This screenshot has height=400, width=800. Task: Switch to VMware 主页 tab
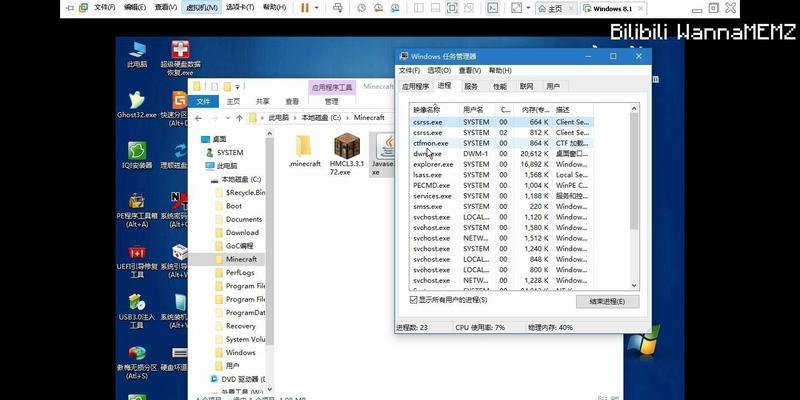pos(556,9)
